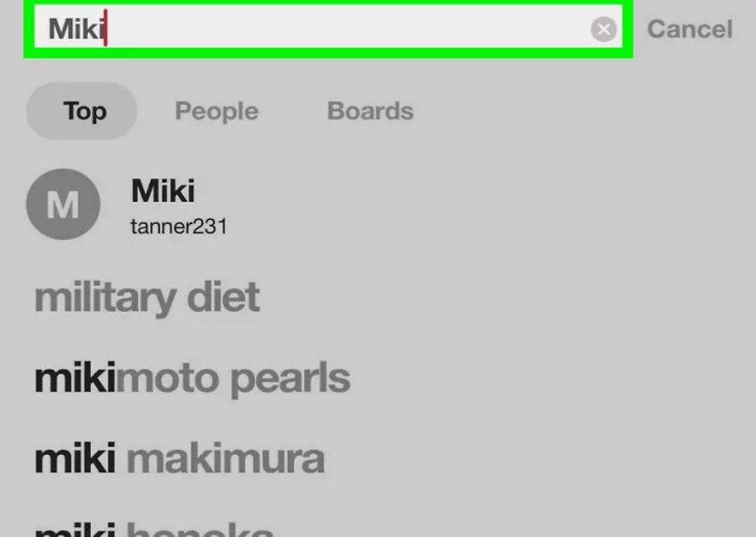Click the tanner231 username
756x537 pixels.
pos(179,226)
